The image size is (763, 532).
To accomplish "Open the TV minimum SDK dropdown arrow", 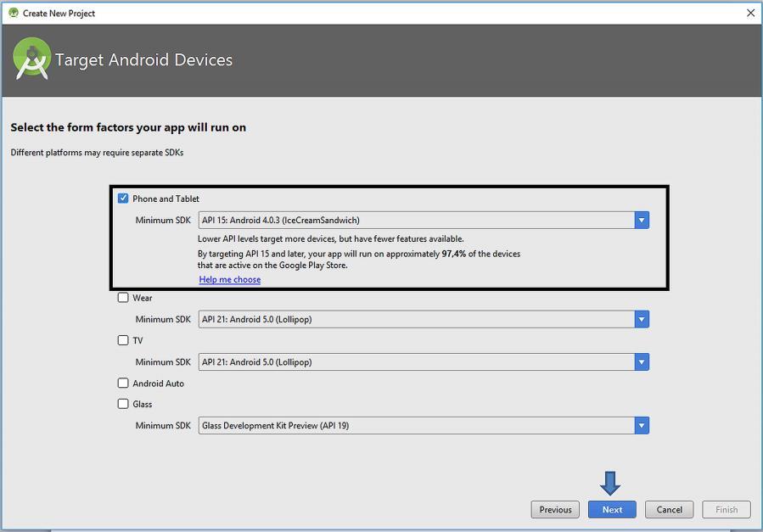I will coord(642,362).
